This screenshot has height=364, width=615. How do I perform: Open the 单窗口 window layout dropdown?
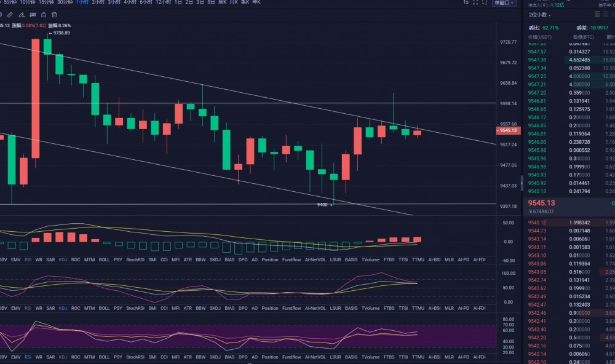click(504, 2)
